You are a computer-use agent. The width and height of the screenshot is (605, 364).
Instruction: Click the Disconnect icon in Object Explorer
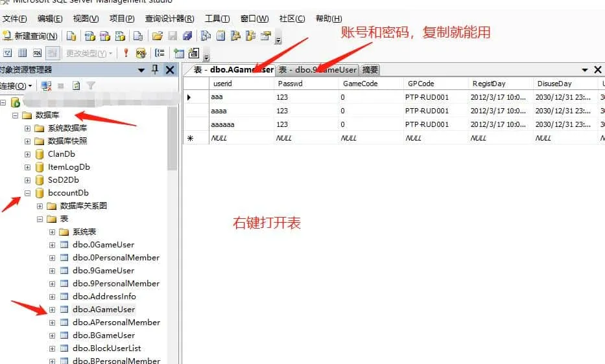coord(46,85)
